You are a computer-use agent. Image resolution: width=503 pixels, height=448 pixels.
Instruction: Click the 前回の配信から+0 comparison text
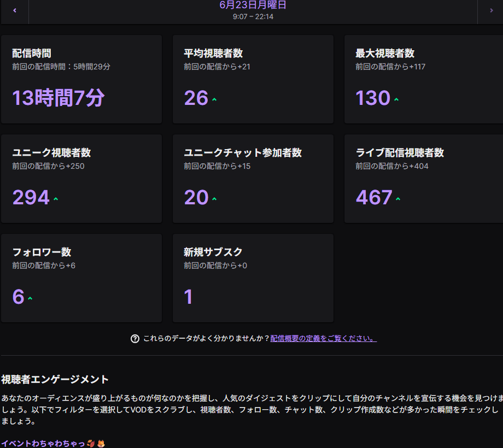click(215, 266)
